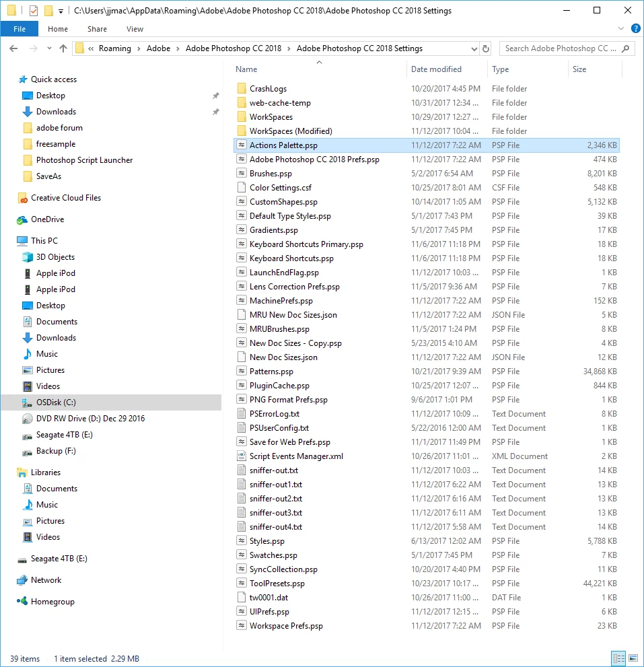Open Backup (F:) drive
Image resolution: width=644 pixels, height=667 pixels.
[56, 451]
